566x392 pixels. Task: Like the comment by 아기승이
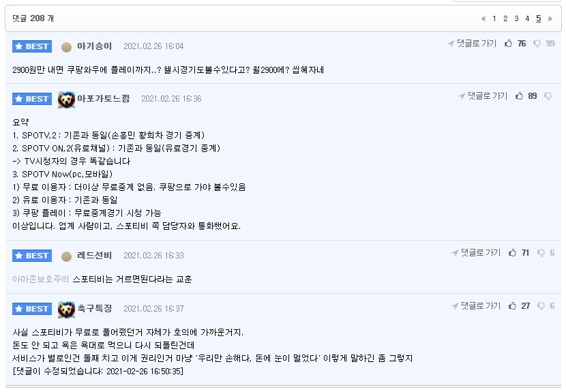[x=508, y=44]
